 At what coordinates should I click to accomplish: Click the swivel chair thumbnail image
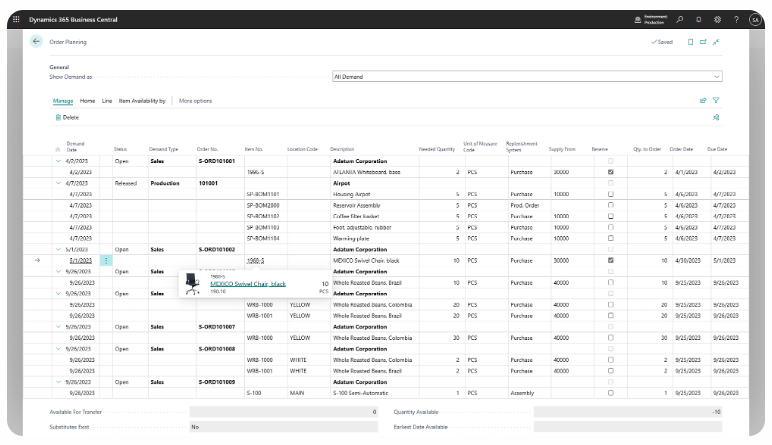[x=193, y=284]
